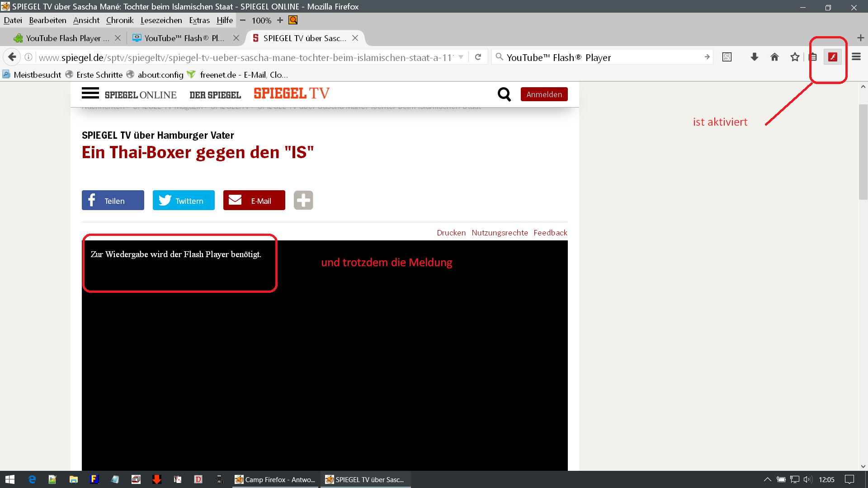
Task: Click the zoom in plus button
Action: (x=280, y=20)
